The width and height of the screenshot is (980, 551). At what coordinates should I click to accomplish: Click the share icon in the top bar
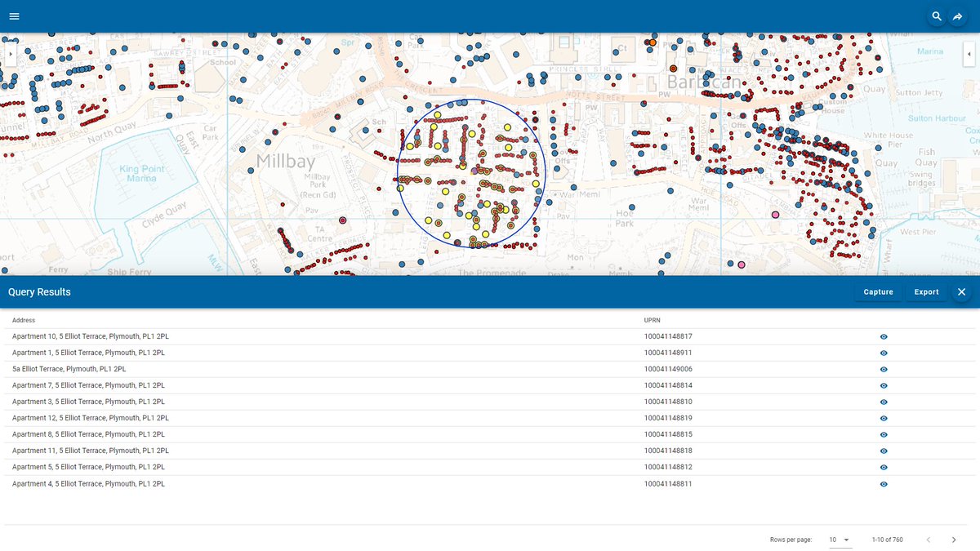pyautogui.click(x=958, y=16)
